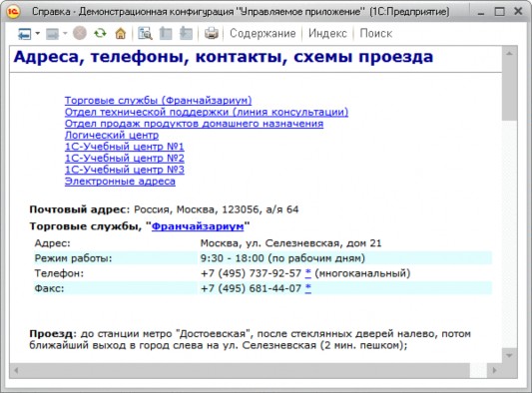This screenshot has height=393, width=532.
Task: Click the Адрес: row label
Action: pyautogui.click(x=52, y=243)
